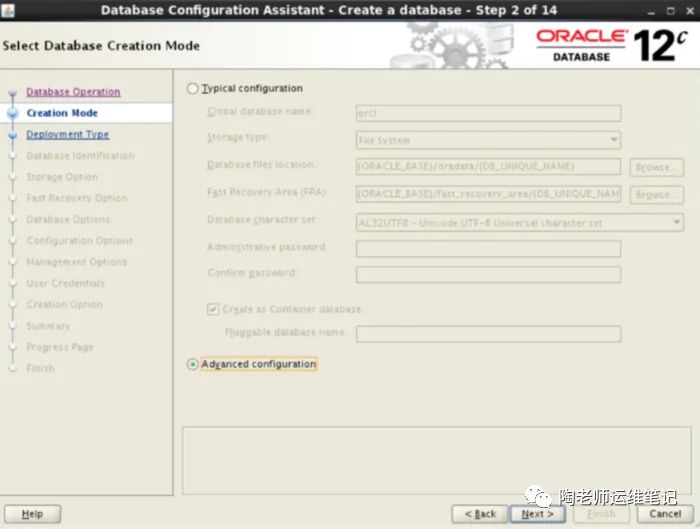
Task: Go to the Deployment Type step
Action: [x=67, y=134]
